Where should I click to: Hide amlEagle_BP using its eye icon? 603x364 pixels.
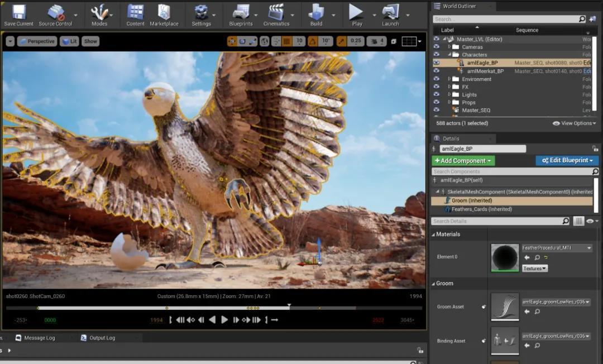tap(436, 63)
